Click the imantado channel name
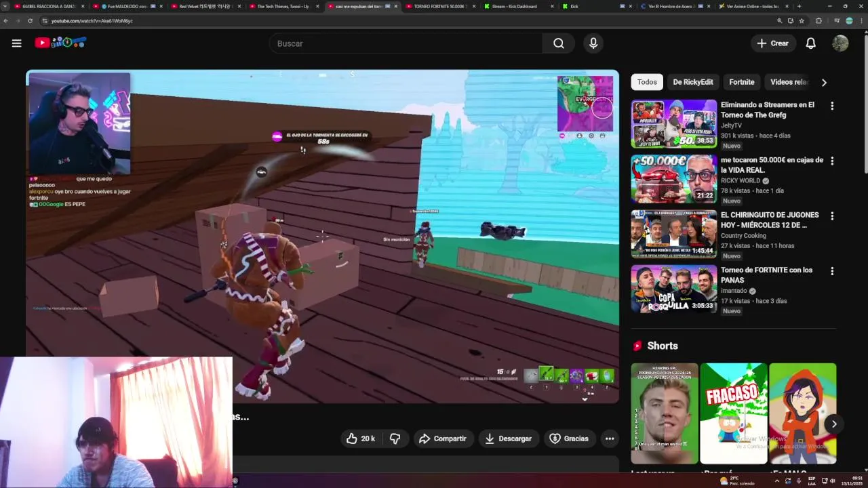Image resolution: width=868 pixels, height=488 pixels. point(733,291)
